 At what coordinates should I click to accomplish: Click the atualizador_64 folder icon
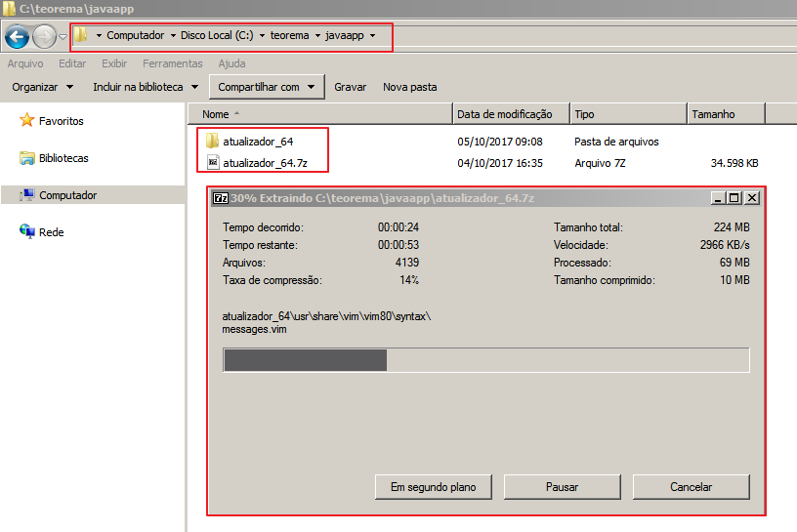(213, 141)
